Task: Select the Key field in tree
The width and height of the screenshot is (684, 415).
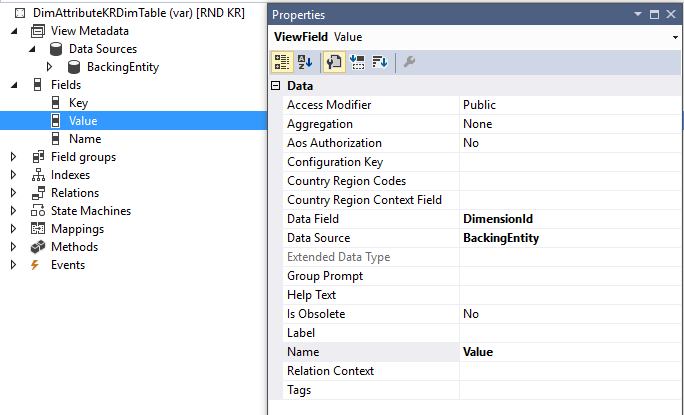Action: pos(78,103)
